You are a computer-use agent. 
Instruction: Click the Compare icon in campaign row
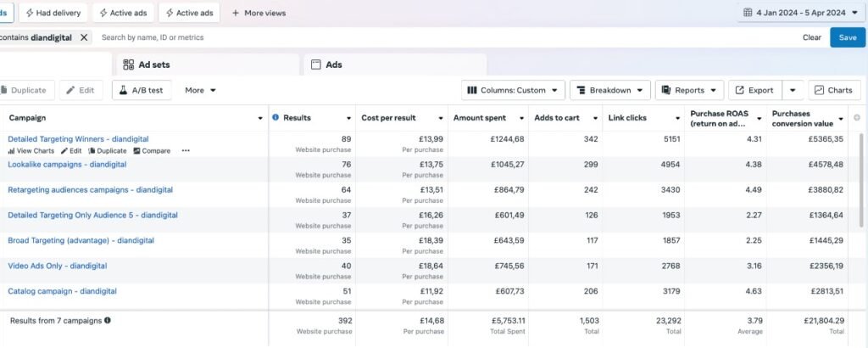136,151
